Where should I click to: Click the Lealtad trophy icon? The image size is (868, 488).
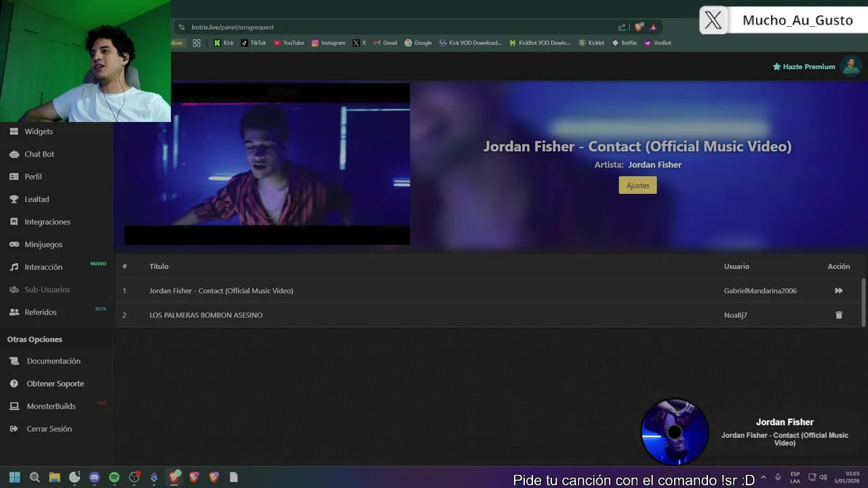[x=14, y=199]
